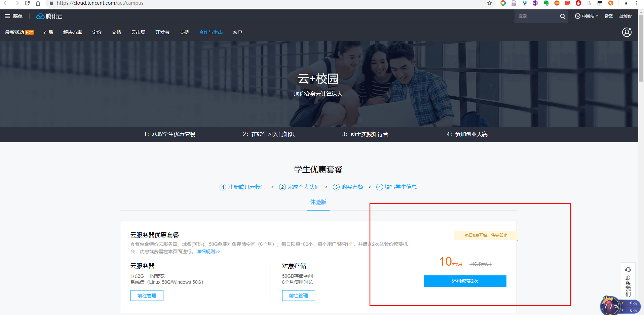Click the struck-through 116.5元/月 price
644x315 pixels.
pos(481,264)
